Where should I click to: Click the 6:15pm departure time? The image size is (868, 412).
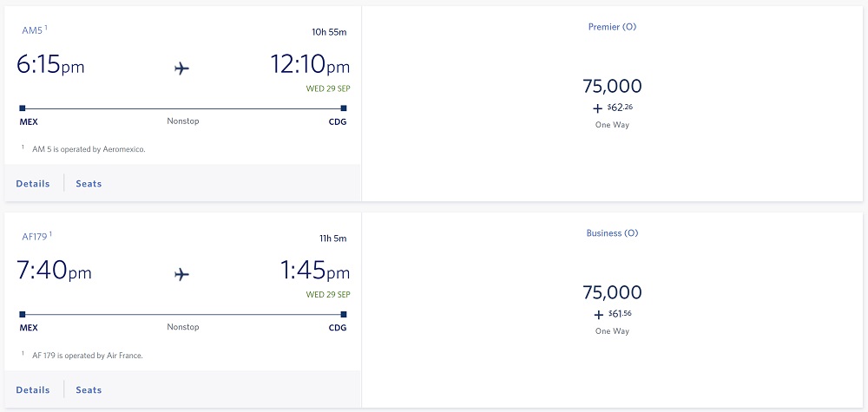tap(50, 65)
